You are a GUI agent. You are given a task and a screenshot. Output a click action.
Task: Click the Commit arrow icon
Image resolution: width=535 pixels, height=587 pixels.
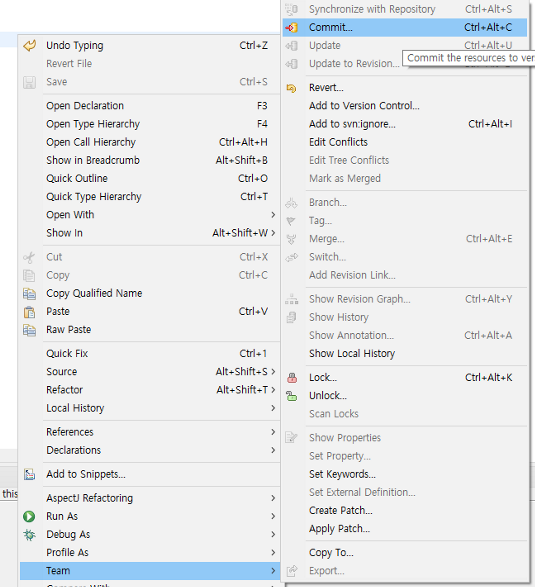292,27
